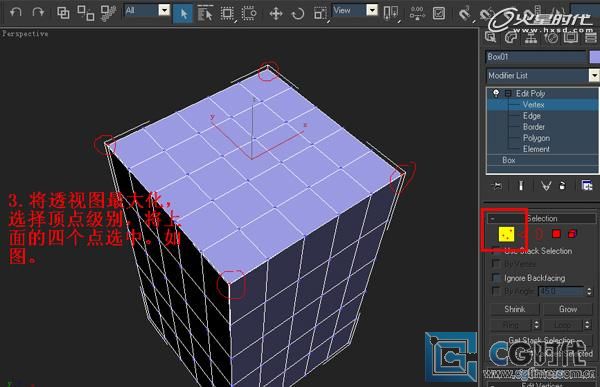Viewport: 600px width, 387px height.
Task: Click the object color swatch beside Box01
Action: pyautogui.click(x=595, y=57)
